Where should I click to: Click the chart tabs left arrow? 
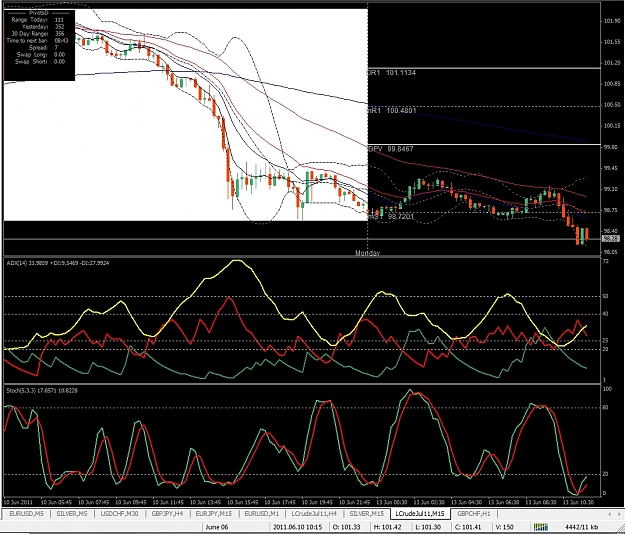[x=609, y=514]
